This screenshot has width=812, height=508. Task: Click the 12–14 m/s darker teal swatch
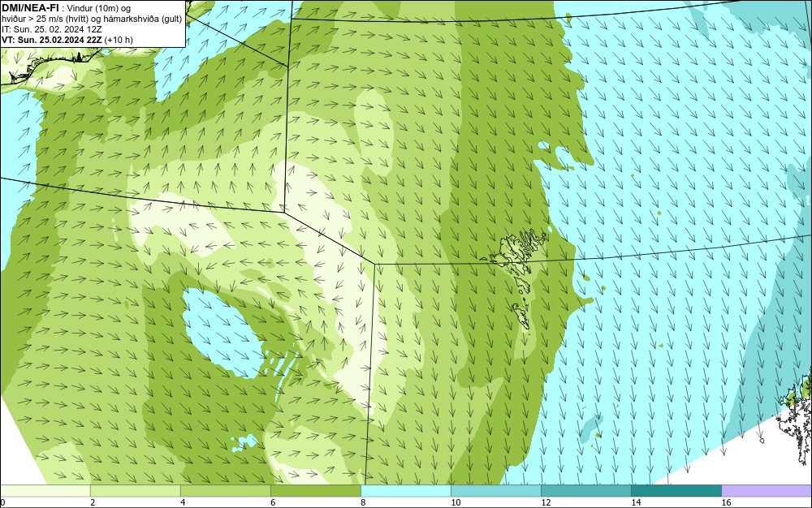pyautogui.click(x=585, y=490)
